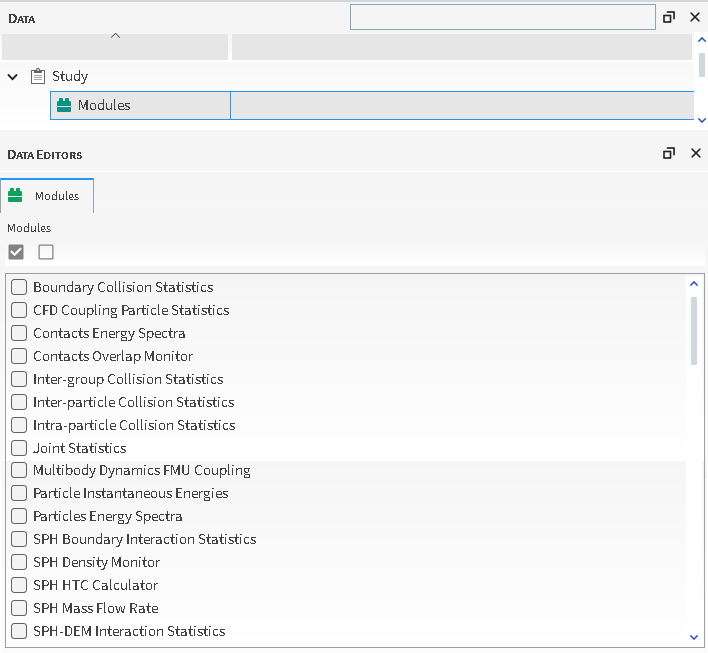This screenshot has height=653, width=708.
Task: Check the SPH Density Monitor module
Action: click(19, 562)
